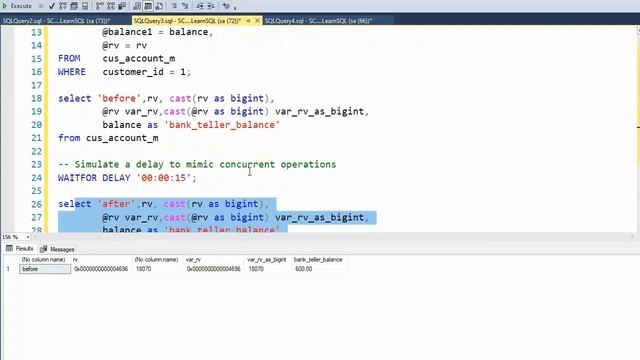Click the Parse checkmark icon

(x=51, y=6)
